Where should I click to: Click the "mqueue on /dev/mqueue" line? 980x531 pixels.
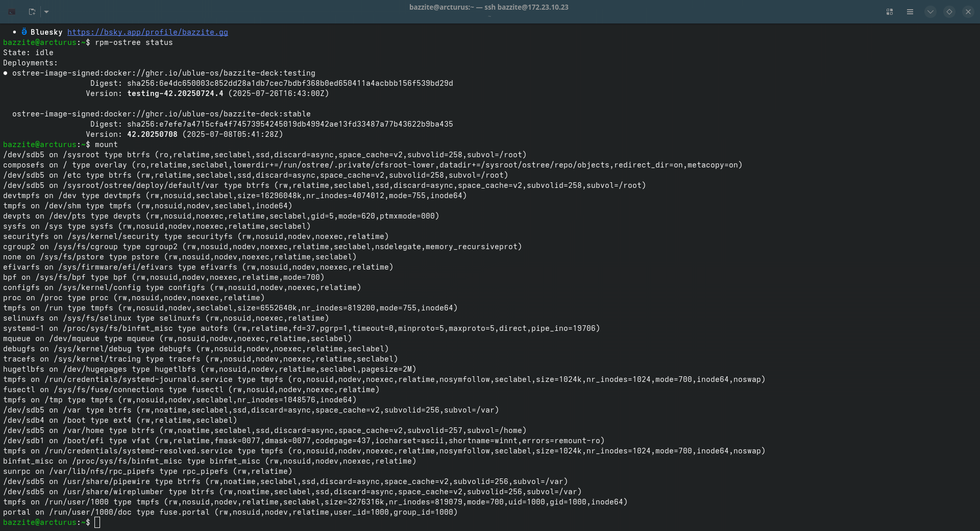tap(178, 339)
